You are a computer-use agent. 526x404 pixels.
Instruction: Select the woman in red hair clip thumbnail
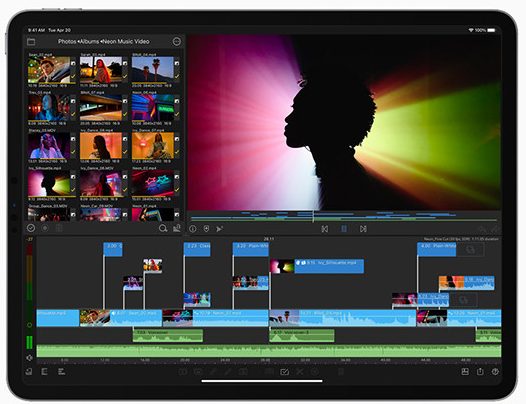tap(101, 70)
